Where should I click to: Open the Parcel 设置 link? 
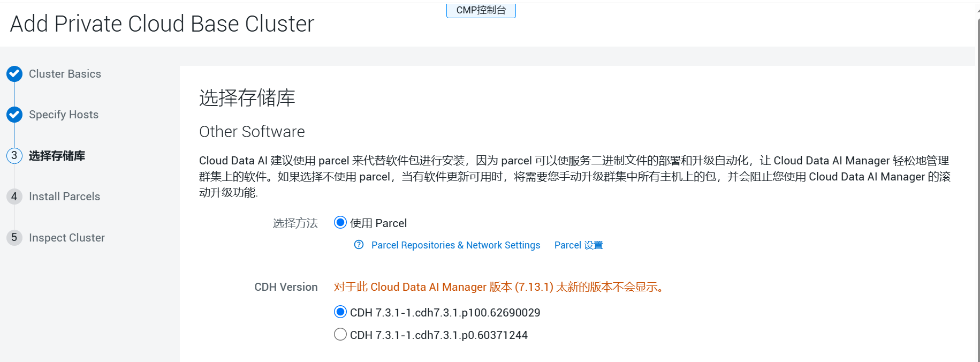[x=578, y=245]
